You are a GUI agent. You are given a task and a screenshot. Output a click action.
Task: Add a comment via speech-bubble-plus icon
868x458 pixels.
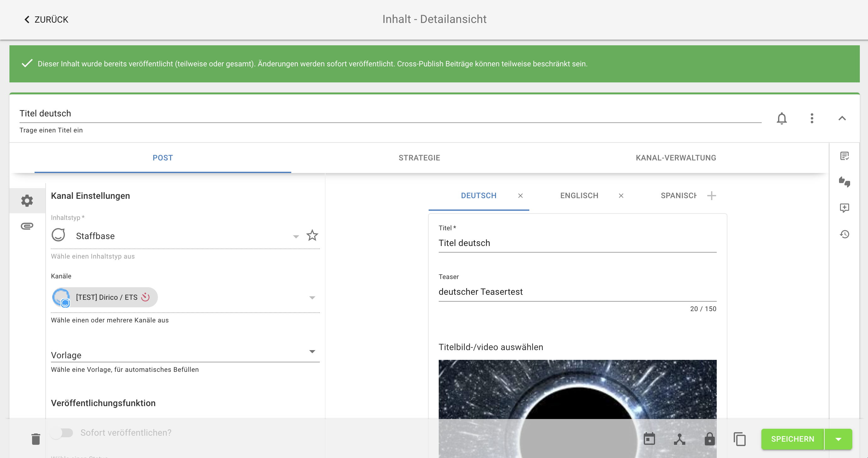point(845,208)
